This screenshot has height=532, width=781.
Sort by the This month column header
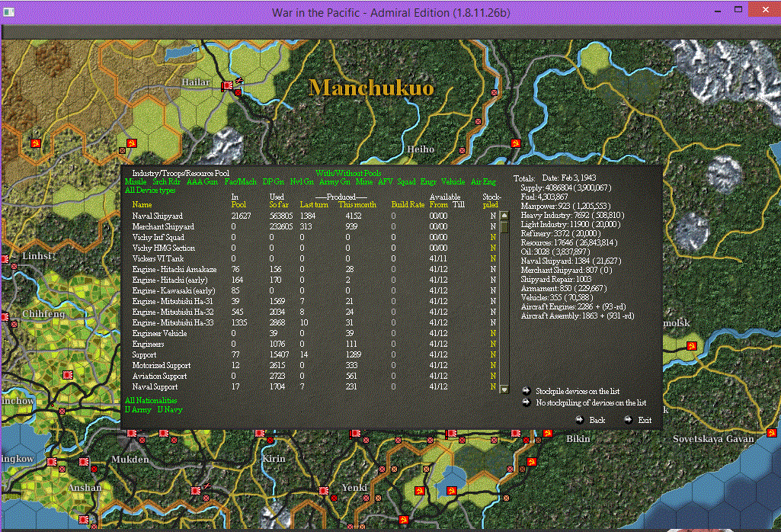357,205
